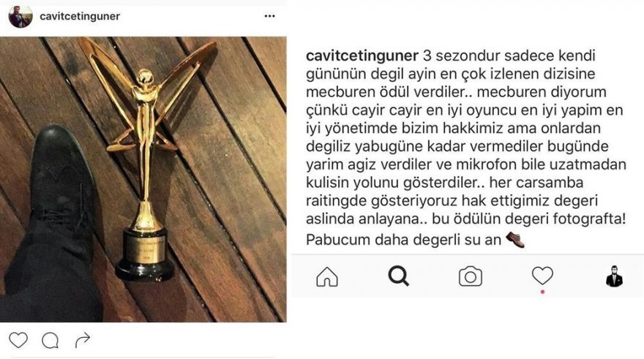Open the Activity heart in bottom bar
Image resolution: width=644 pixels, height=359 pixels.
pos(542,276)
